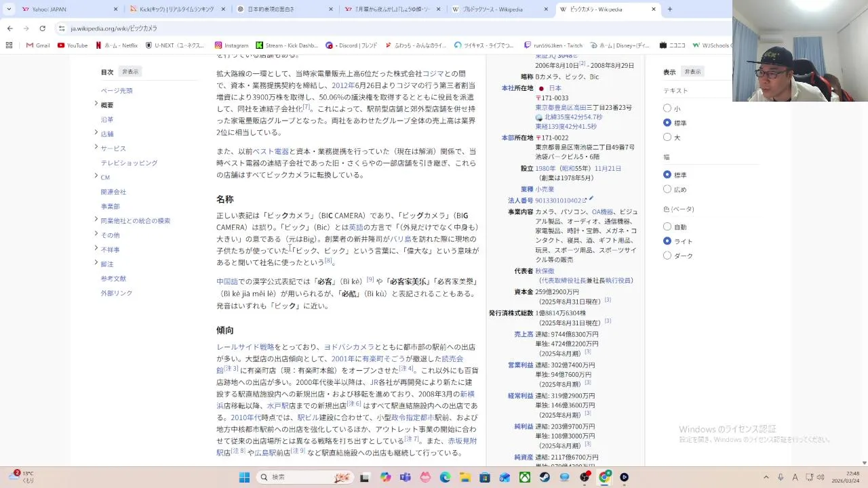Hide the 目次 sidebar with 非表示
The image size is (868, 488).
130,72
